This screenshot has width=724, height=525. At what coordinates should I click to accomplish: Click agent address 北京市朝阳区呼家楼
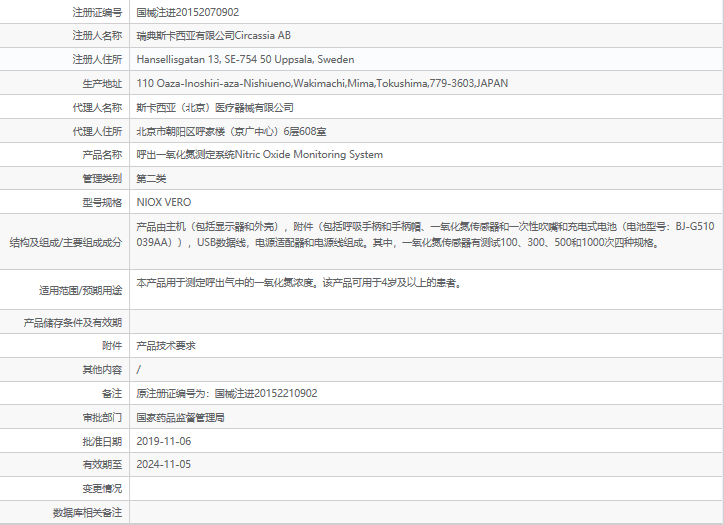coord(231,132)
